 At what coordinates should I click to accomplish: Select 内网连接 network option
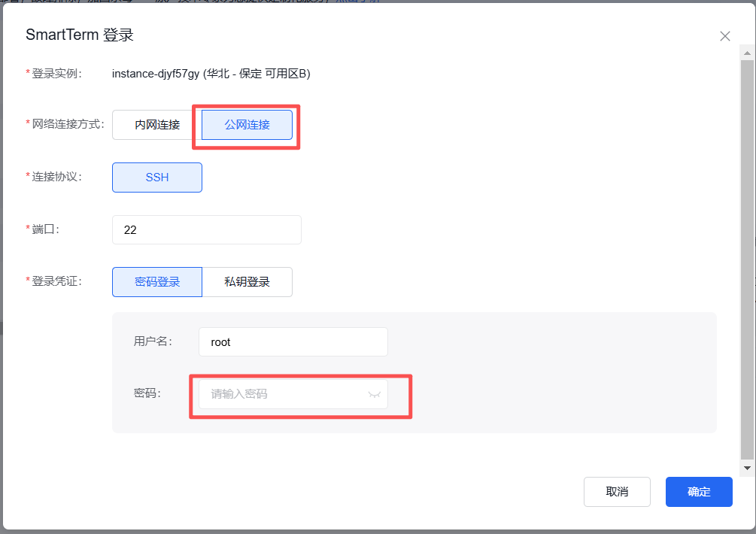(157, 125)
